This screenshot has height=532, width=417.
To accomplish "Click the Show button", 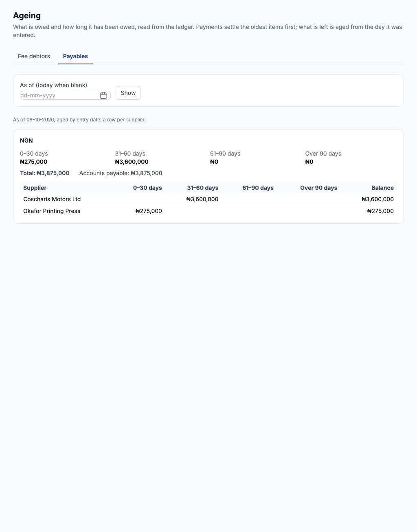I will coord(128,93).
